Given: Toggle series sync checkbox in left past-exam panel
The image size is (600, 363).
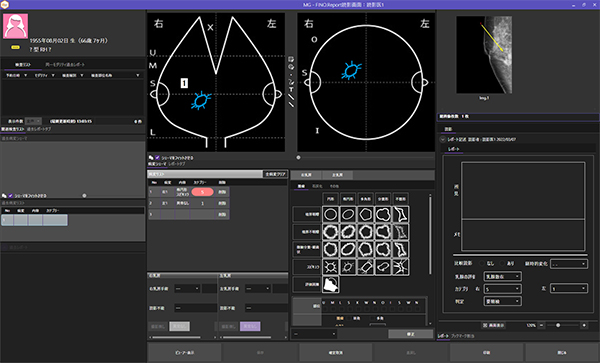Looking at the screenshot, I should point(10,195).
